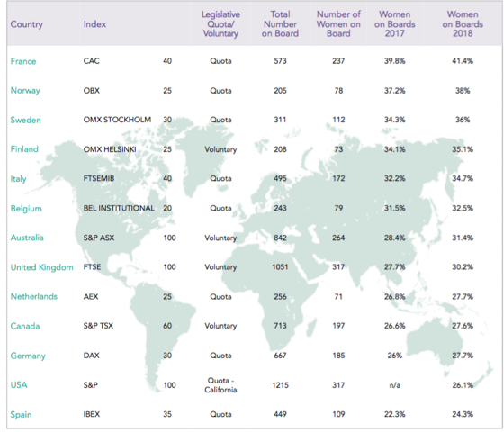Click the Quota - California cell

pyautogui.click(x=220, y=385)
